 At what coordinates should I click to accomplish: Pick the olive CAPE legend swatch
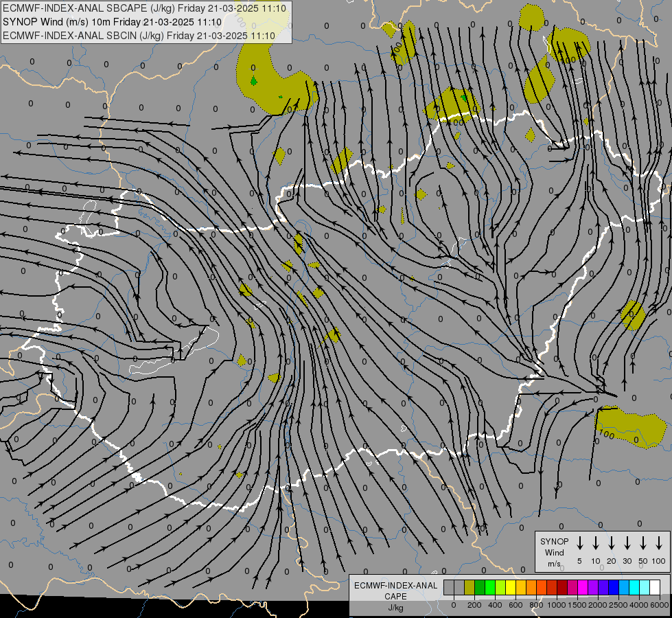pos(470,587)
